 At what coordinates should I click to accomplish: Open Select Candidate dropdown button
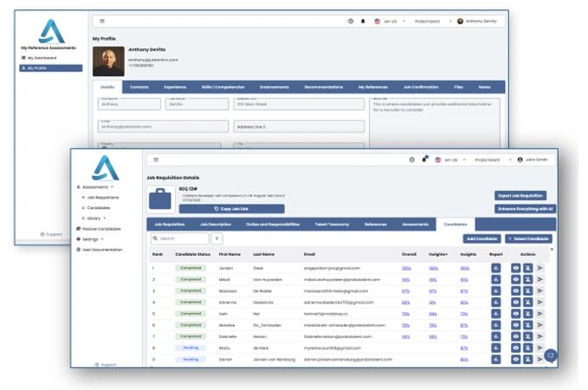(x=528, y=238)
